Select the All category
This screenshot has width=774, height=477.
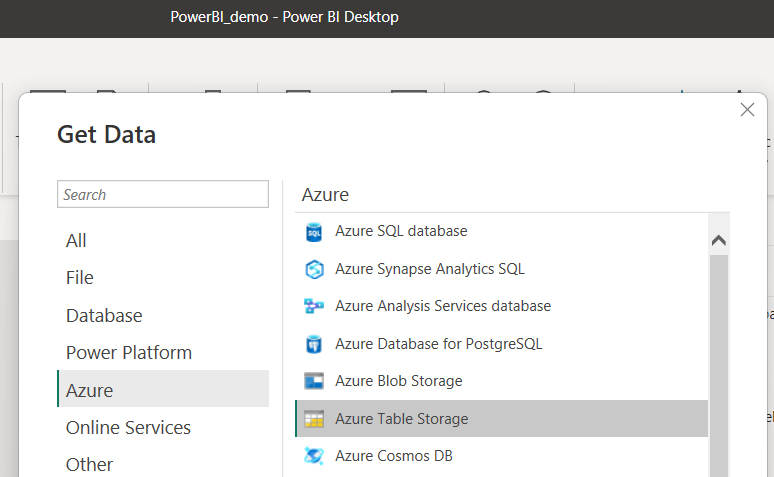coord(76,240)
